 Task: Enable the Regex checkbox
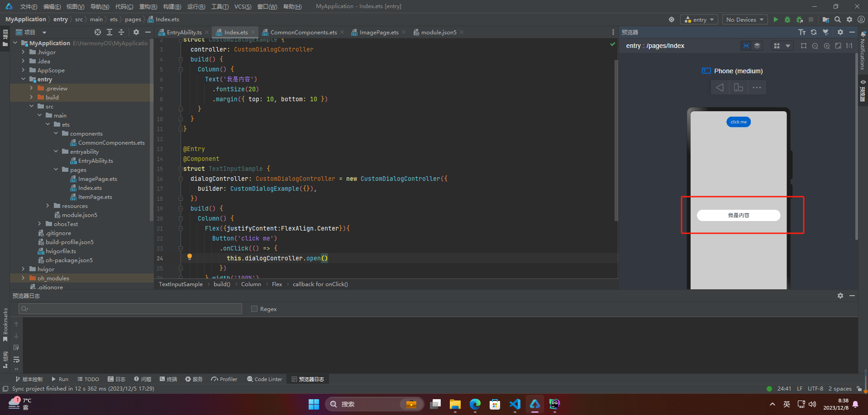point(254,309)
